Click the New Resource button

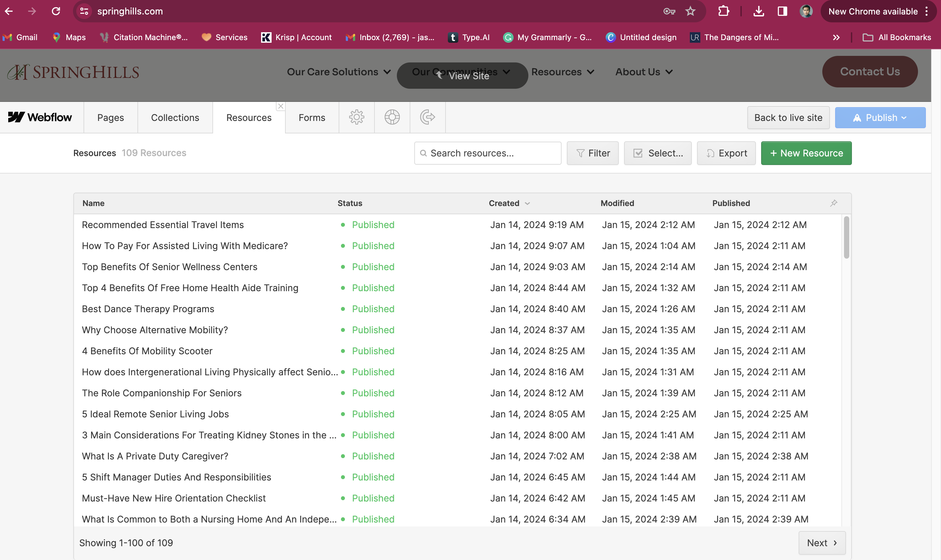click(x=806, y=153)
